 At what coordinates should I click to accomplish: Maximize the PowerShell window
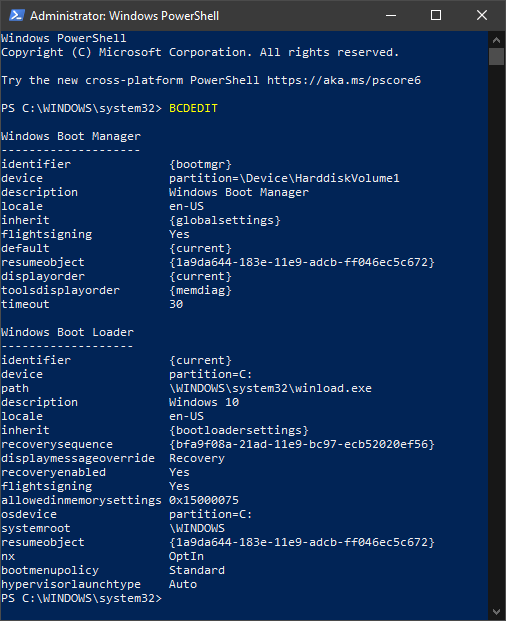tap(436, 15)
